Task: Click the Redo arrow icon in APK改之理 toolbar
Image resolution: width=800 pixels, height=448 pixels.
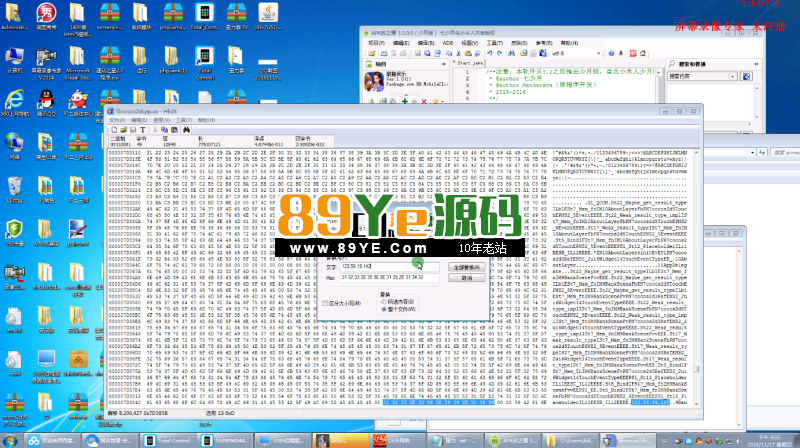Action: point(499,54)
